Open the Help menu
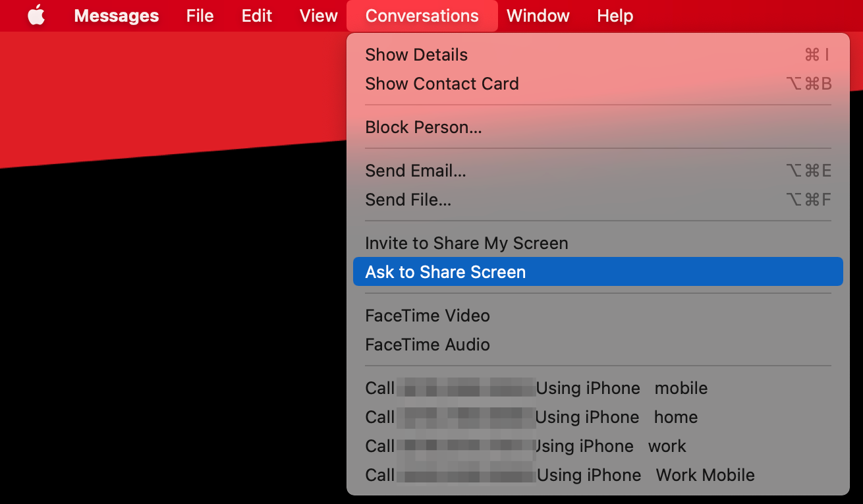Viewport: 863px width, 504px height. 615,16
